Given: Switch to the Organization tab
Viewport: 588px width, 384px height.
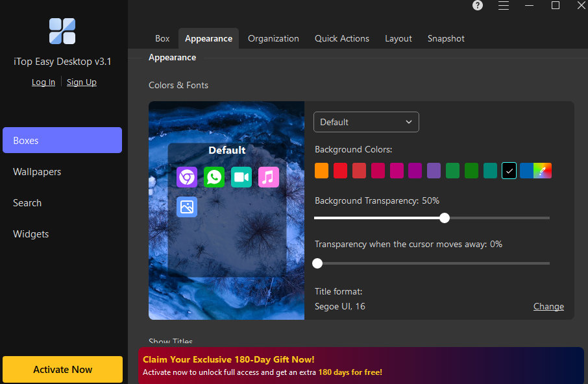Looking at the screenshot, I should coord(273,38).
